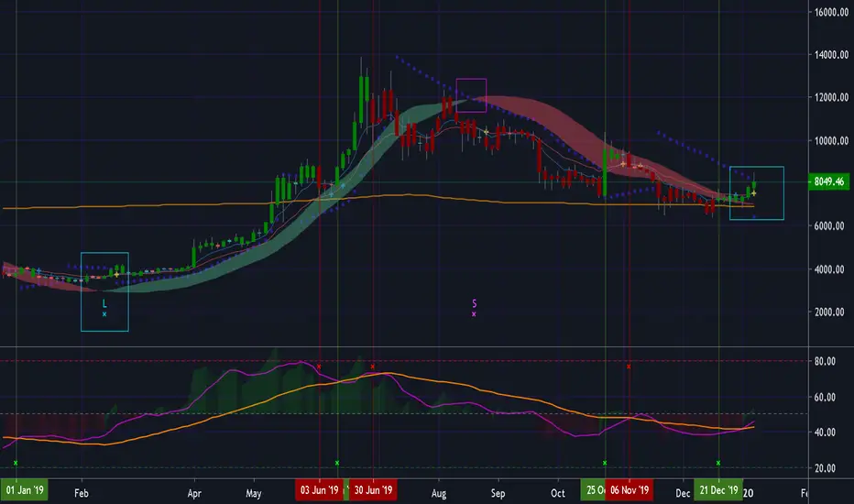
Task: Click the 2000.00 price axis value
Action: [x=831, y=312]
